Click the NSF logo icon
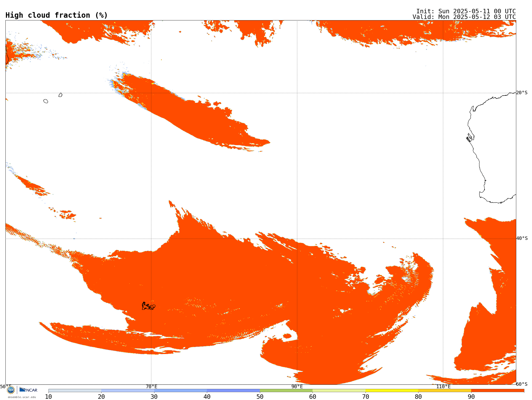 click(11, 390)
